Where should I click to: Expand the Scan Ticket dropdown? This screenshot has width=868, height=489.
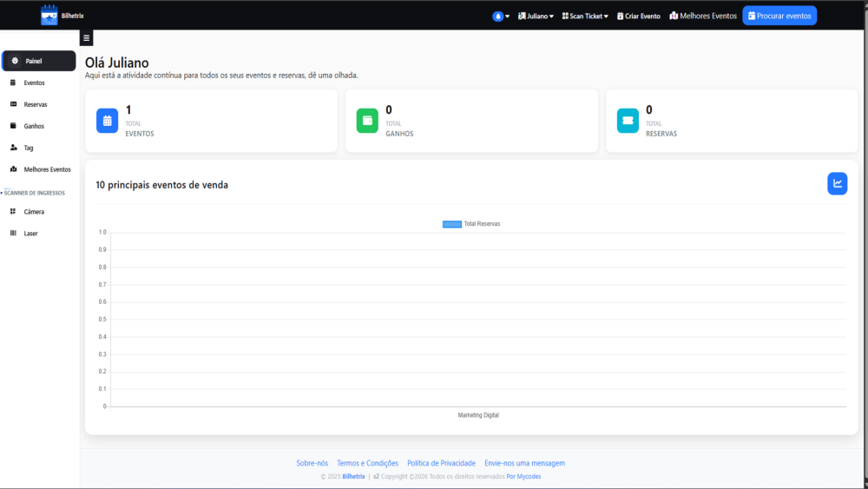click(585, 16)
